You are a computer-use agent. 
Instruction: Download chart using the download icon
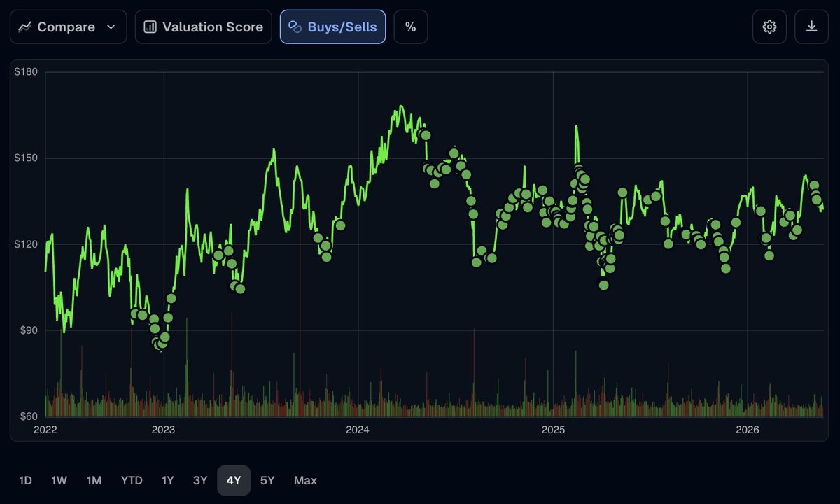point(812,27)
